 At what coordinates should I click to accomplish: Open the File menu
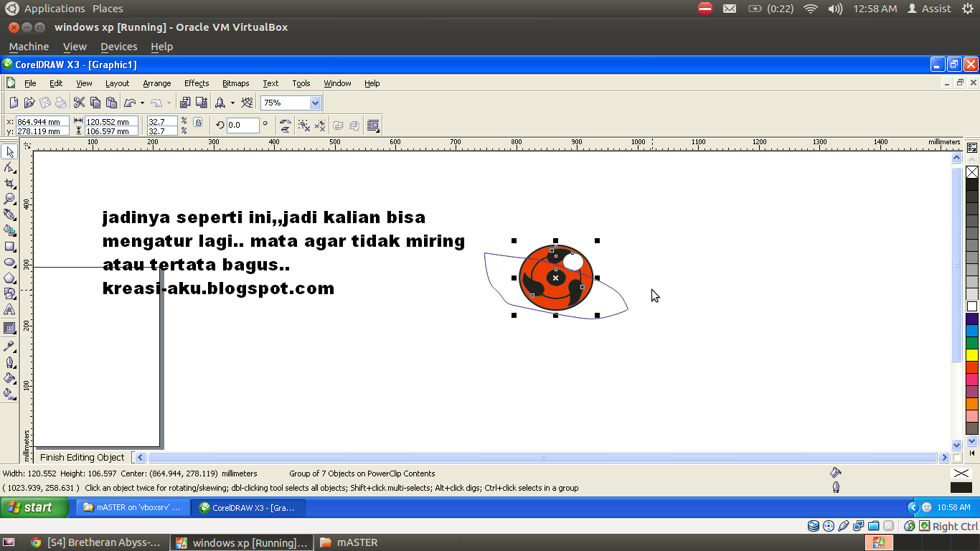click(x=30, y=83)
